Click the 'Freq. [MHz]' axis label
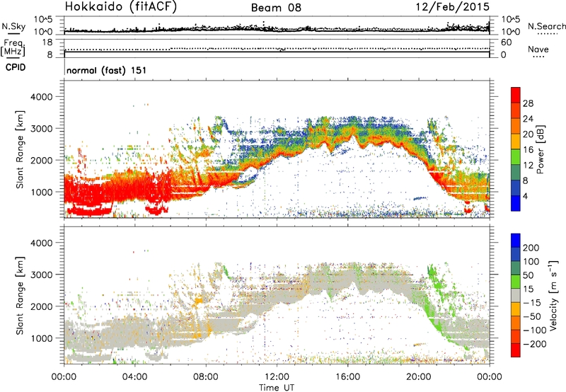The width and height of the screenshot is (566, 392). coord(13,48)
